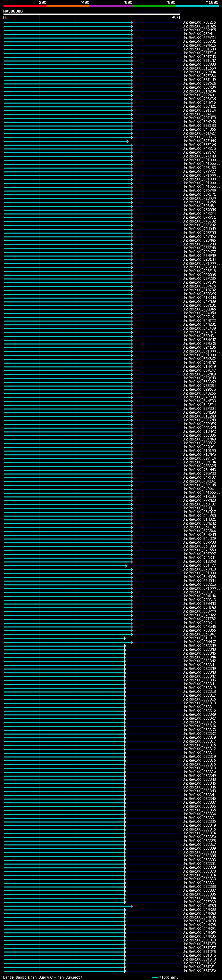Viewport: 222px width, 980px height.
Task: Select hit label UniRef100_C1J0L7
Action: click(199, 638)
